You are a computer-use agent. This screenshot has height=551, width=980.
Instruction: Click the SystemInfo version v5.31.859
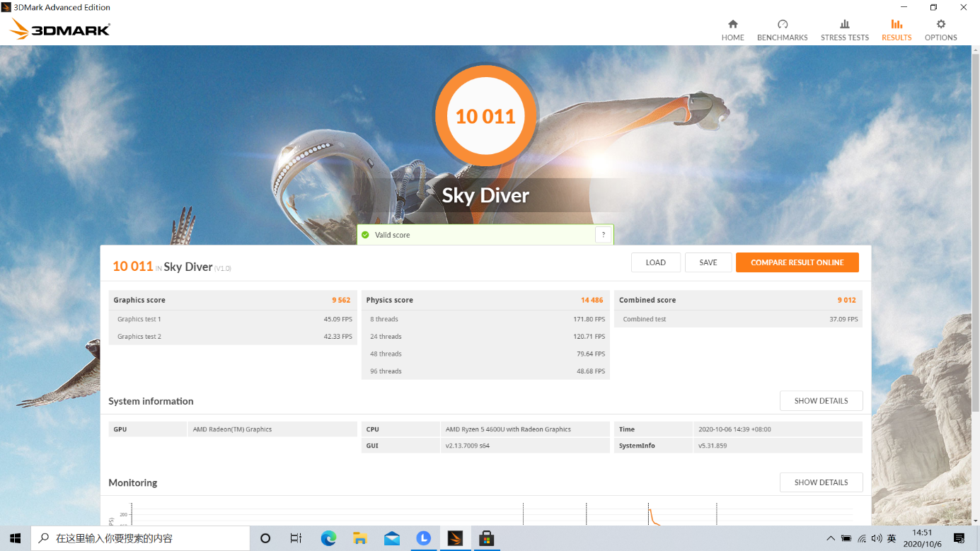pos(713,446)
